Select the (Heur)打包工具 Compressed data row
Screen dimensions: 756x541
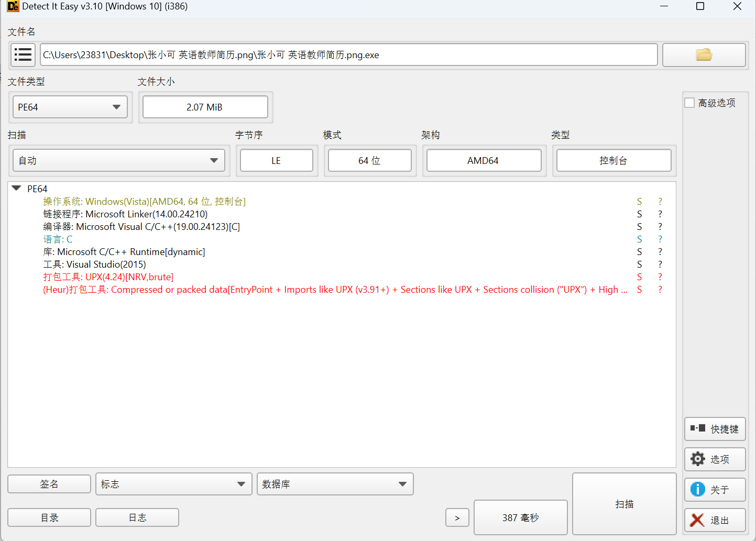point(342,290)
